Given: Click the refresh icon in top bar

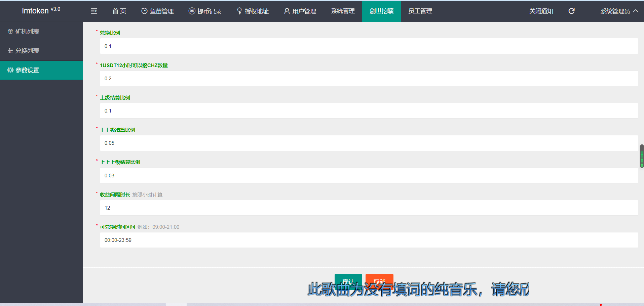Looking at the screenshot, I should [571, 11].
